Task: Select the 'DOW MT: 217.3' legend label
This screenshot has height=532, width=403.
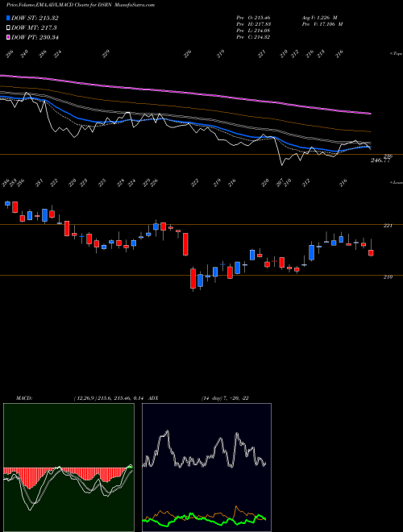Action: tap(34, 28)
